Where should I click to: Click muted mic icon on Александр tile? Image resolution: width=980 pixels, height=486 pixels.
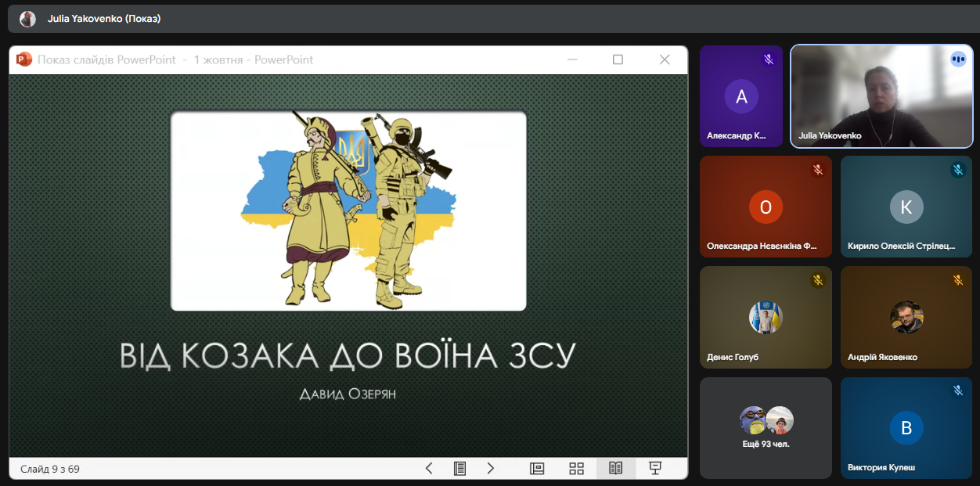769,59
